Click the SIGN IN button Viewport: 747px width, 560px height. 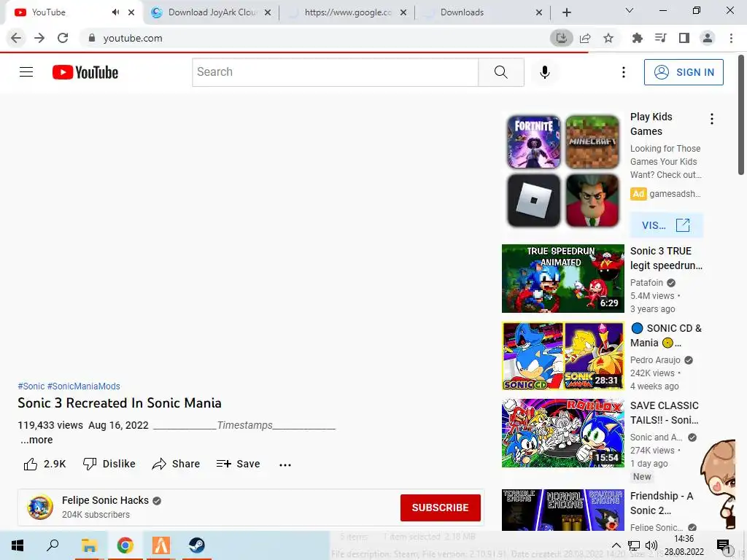[x=684, y=72]
